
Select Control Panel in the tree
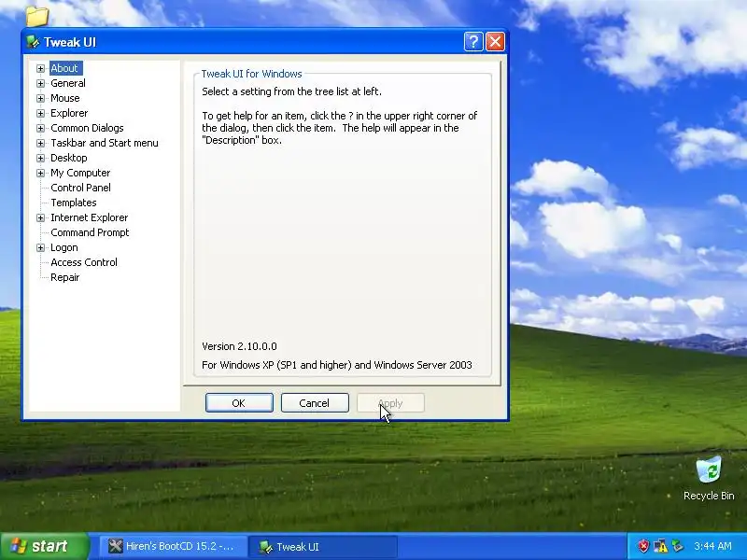coord(80,188)
